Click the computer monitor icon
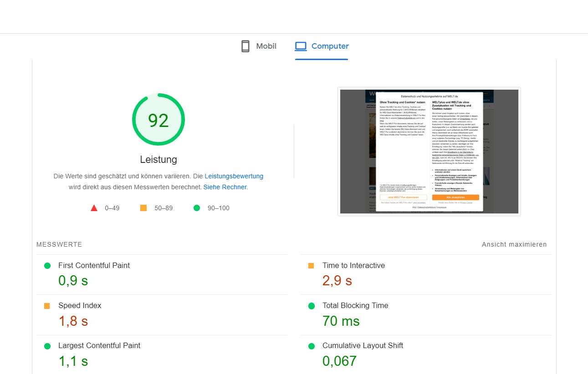Image resolution: width=588 pixels, height=374 pixels. (301, 46)
